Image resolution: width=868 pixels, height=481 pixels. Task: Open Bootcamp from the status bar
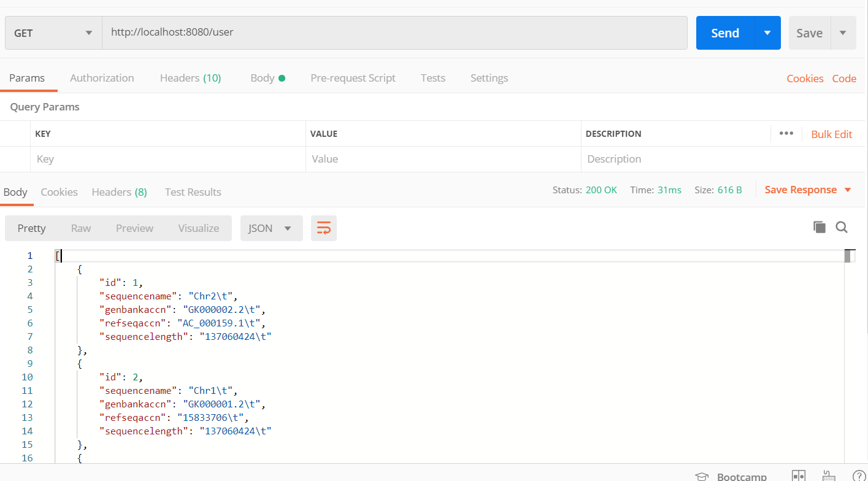coord(731,477)
